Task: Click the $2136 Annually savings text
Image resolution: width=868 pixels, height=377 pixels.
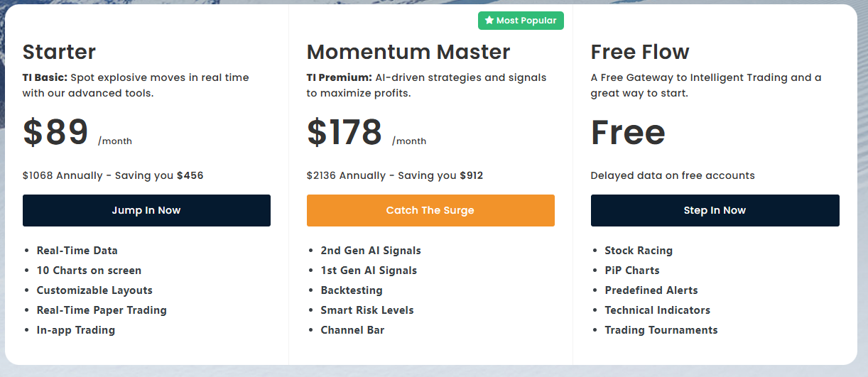Action: coord(395,175)
